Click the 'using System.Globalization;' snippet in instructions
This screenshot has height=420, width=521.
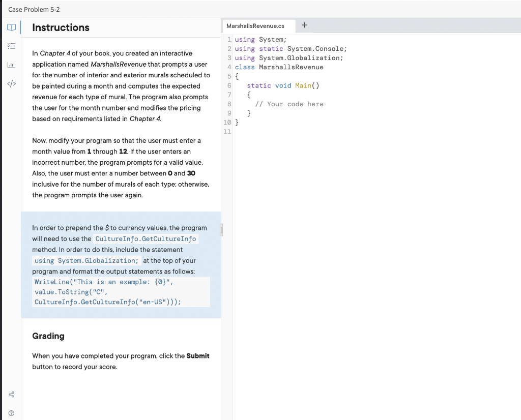click(x=86, y=261)
